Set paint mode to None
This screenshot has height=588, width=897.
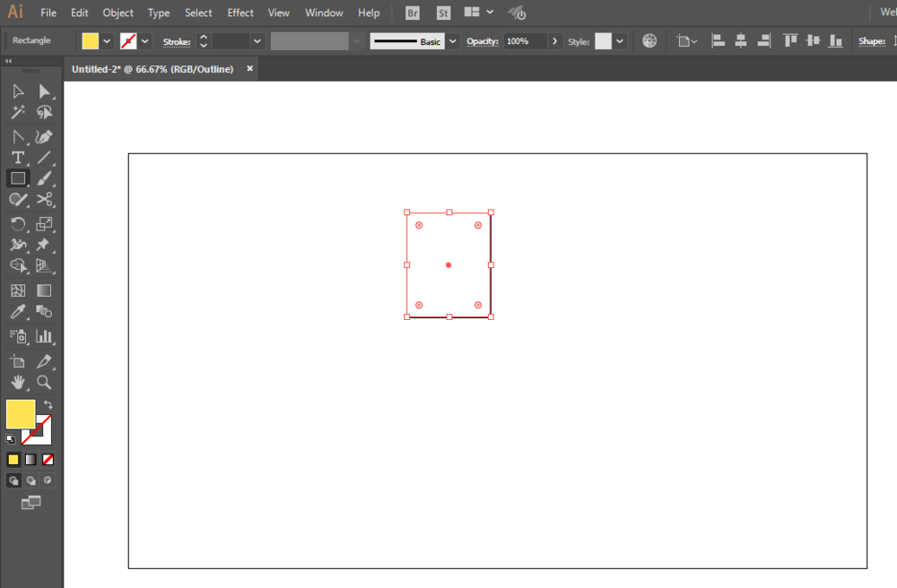(x=48, y=460)
